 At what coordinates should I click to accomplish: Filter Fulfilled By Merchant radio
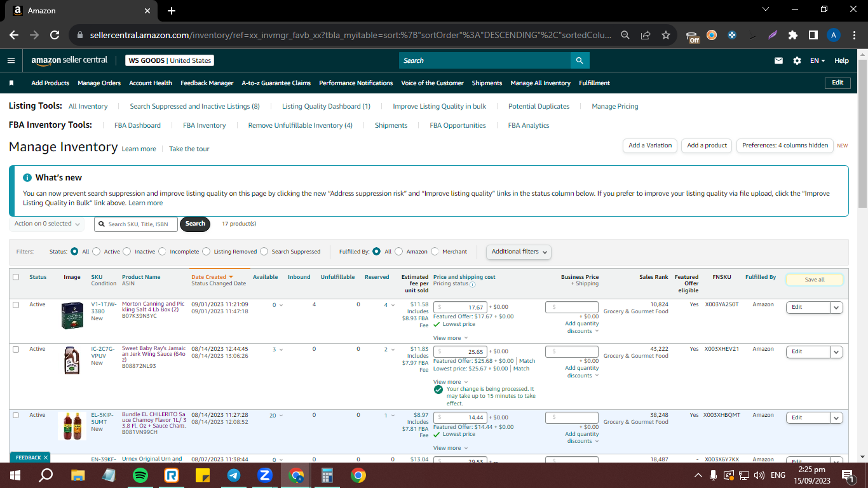pos(435,252)
